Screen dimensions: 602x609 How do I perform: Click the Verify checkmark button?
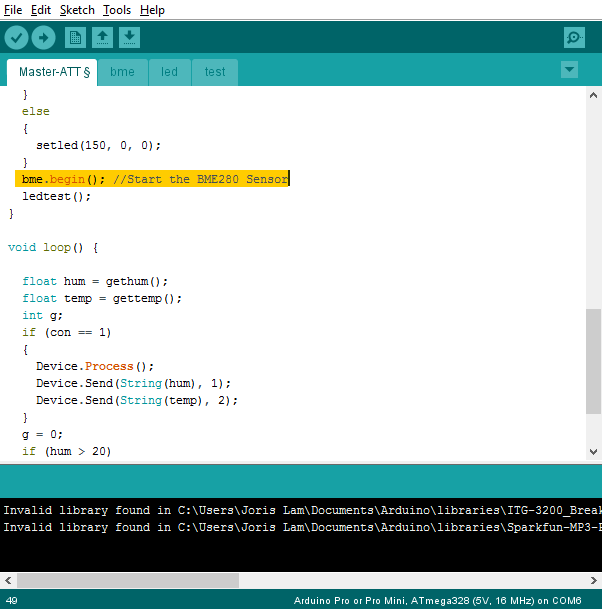click(16, 38)
